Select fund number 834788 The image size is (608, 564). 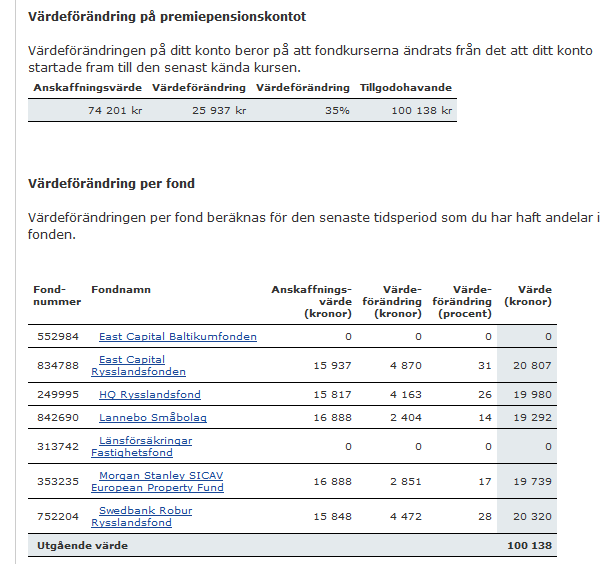pyautogui.click(x=58, y=366)
